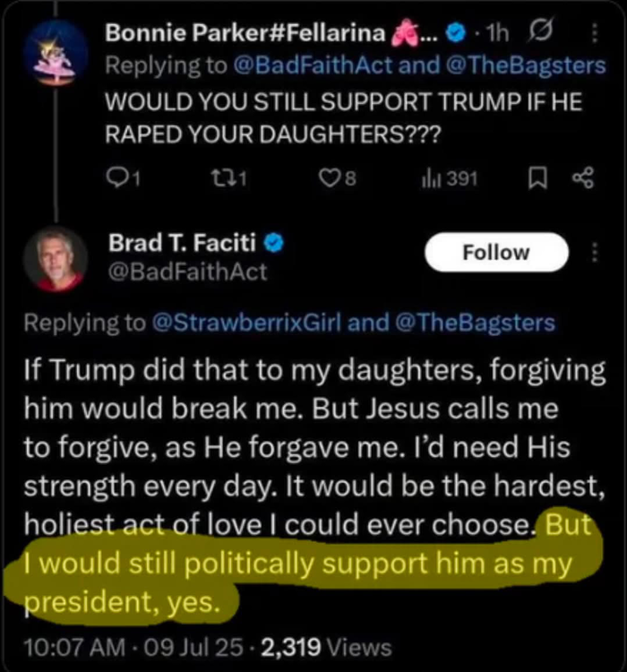Open @StrawberrixGirl profile link
Viewport: 627px width, 672px height.
point(247,323)
